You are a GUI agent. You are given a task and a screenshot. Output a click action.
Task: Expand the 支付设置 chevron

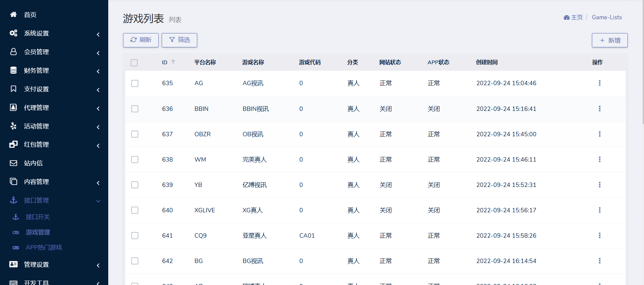click(98, 90)
